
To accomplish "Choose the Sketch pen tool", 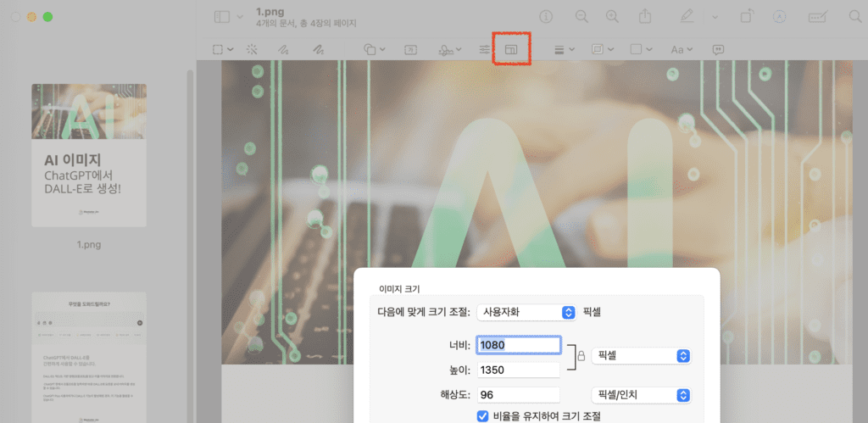I will (x=284, y=49).
